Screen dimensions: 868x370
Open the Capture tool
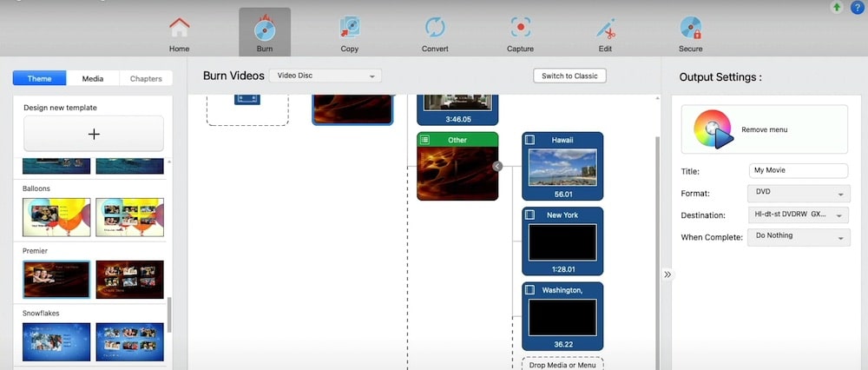point(520,33)
